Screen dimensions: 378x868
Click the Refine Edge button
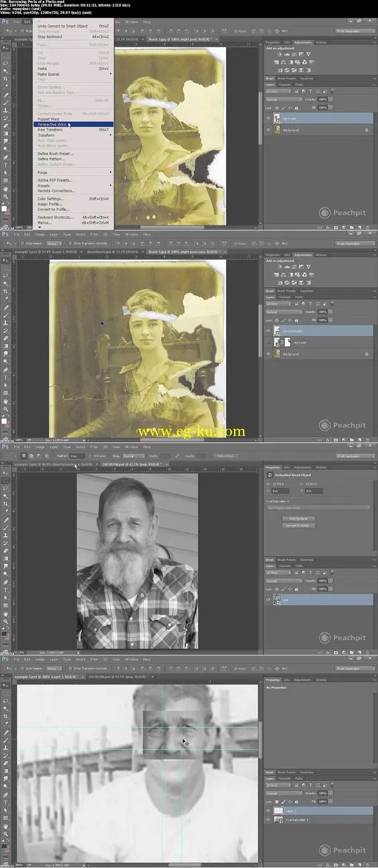pyautogui.click(x=227, y=455)
